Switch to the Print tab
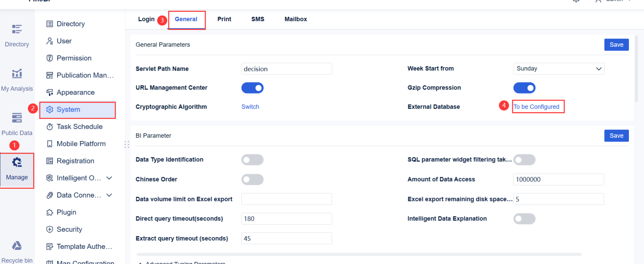 point(224,19)
